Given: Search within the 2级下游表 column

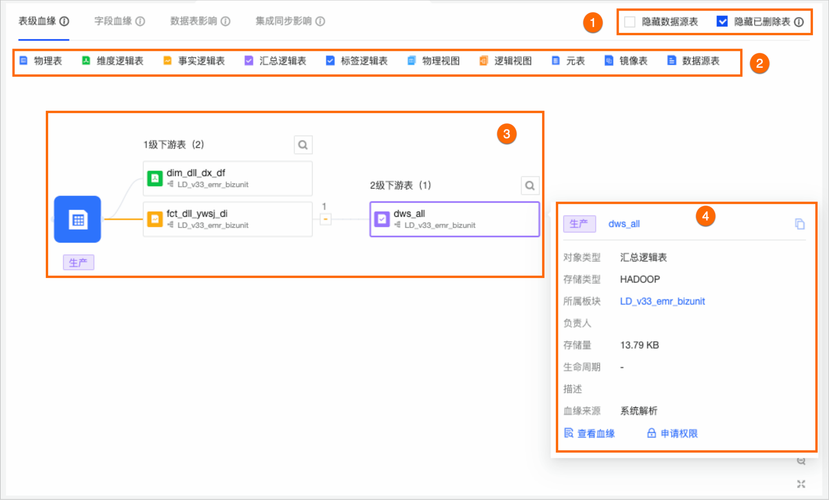Looking at the screenshot, I should (x=529, y=185).
